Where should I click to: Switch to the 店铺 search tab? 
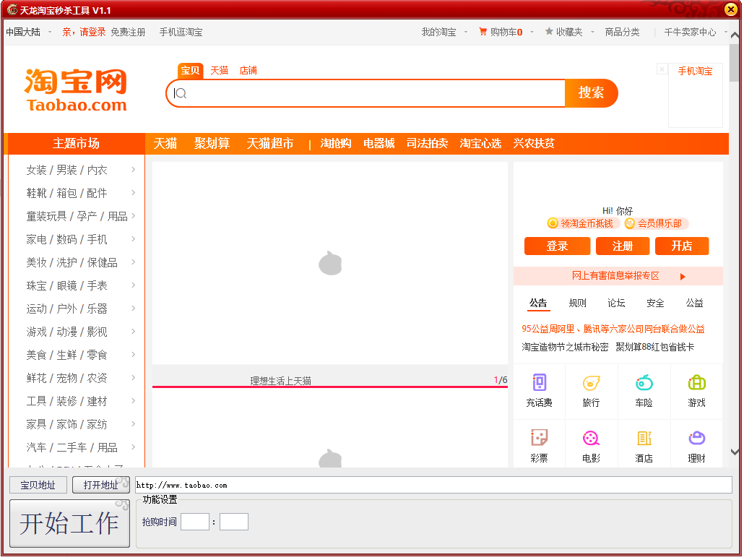coord(248,70)
